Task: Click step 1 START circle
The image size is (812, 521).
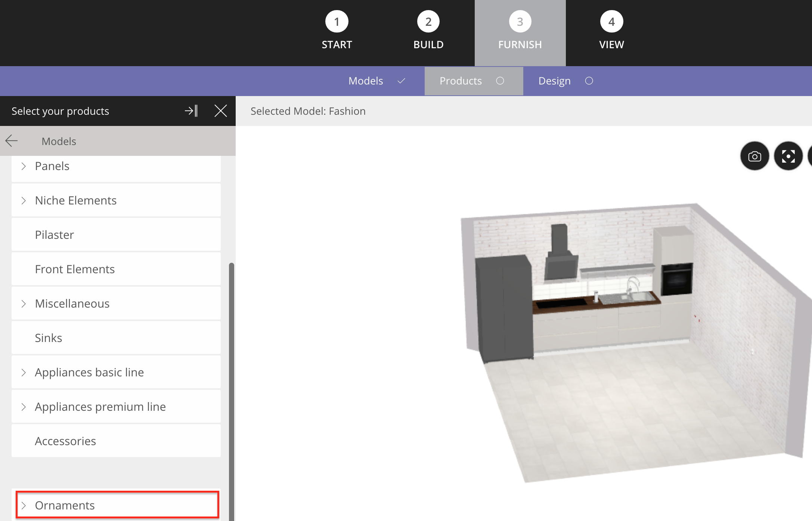Action: click(x=337, y=22)
